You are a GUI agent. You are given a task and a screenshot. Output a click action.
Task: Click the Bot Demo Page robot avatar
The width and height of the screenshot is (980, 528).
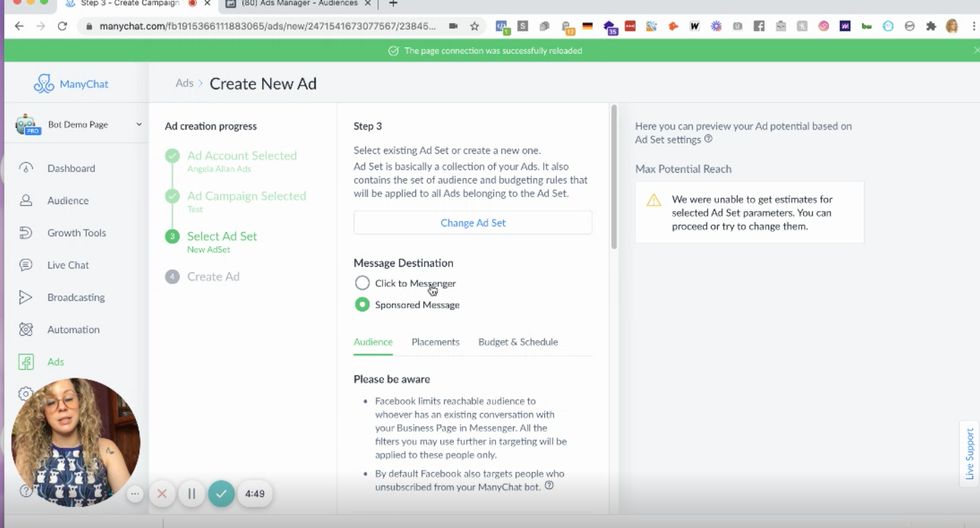click(x=26, y=125)
